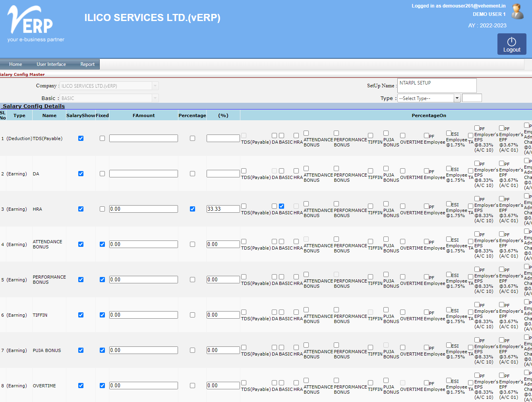Open the User Interface menu
Image resolution: width=532 pixels, height=402 pixels.
click(51, 64)
